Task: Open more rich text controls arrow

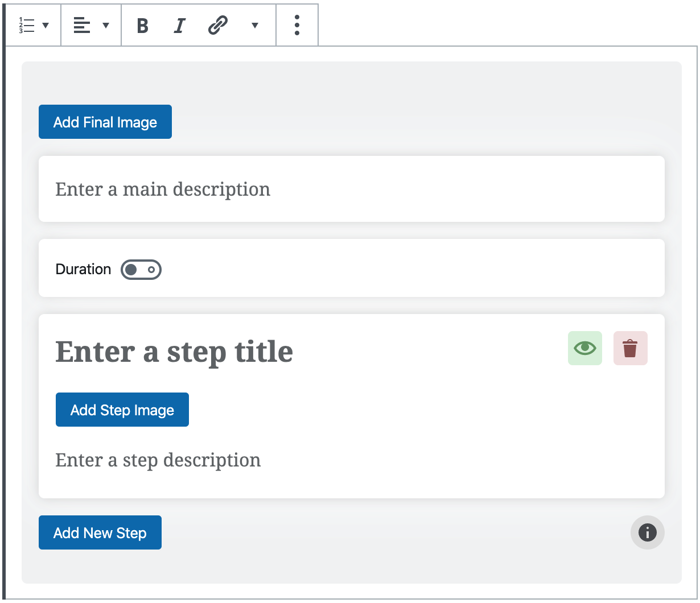Action: pyautogui.click(x=255, y=25)
